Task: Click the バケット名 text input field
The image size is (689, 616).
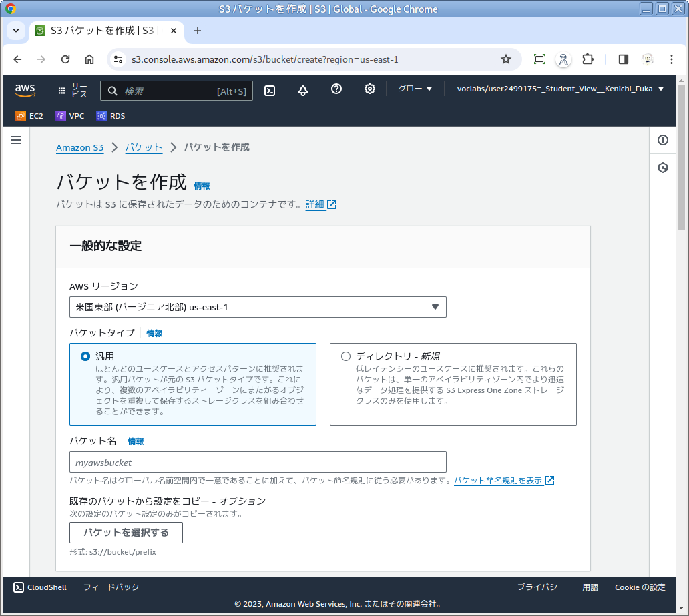Action: [258, 462]
